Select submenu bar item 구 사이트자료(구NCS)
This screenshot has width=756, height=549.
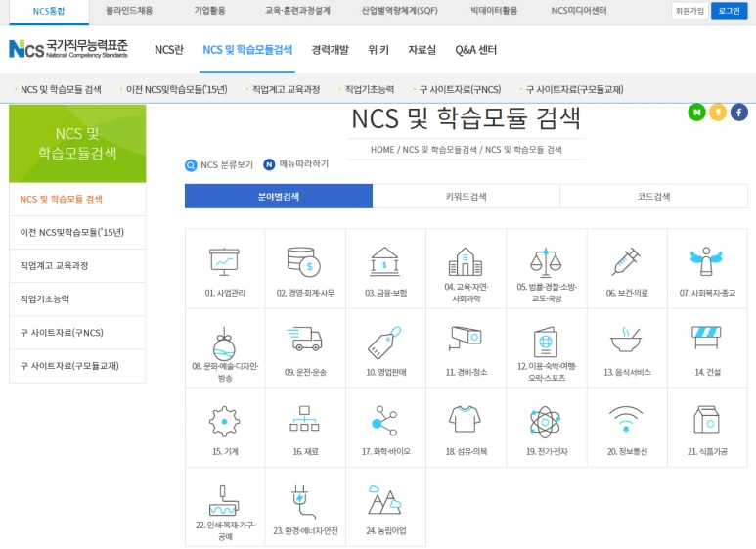460,89
